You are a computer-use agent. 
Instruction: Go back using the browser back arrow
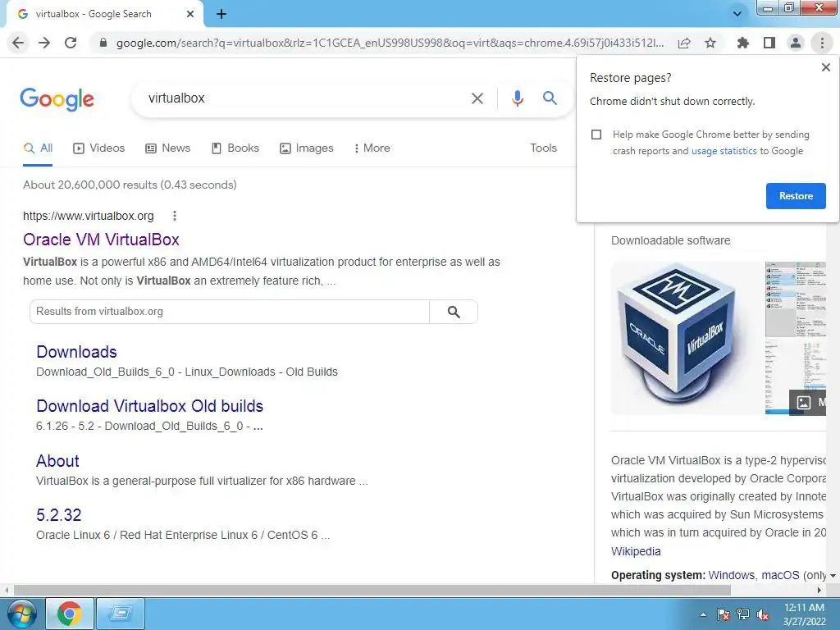click(x=18, y=43)
